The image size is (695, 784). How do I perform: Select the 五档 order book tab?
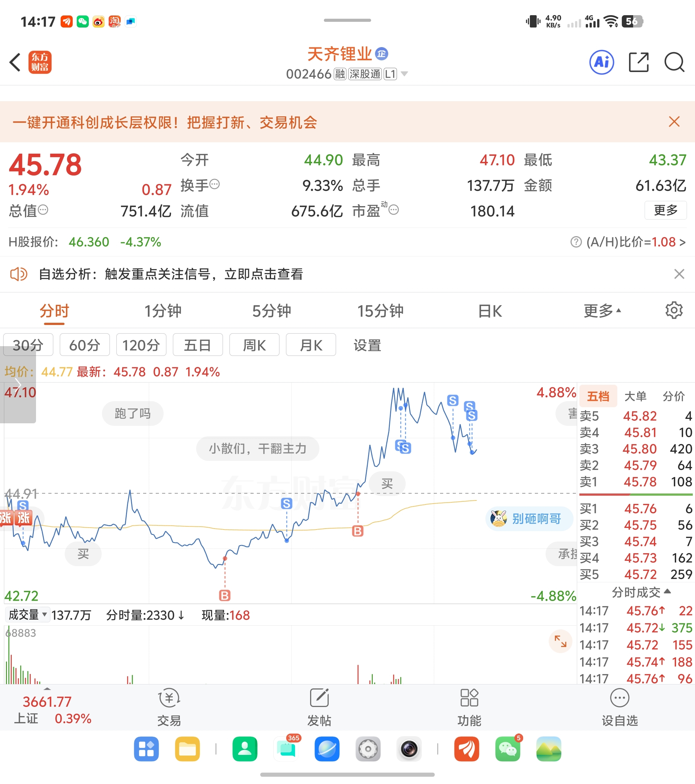pos(598,396)
